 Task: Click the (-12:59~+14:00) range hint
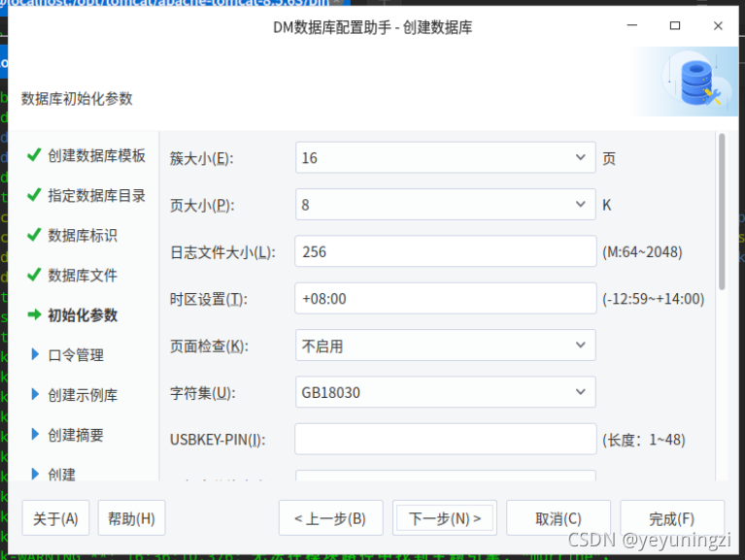654,299
